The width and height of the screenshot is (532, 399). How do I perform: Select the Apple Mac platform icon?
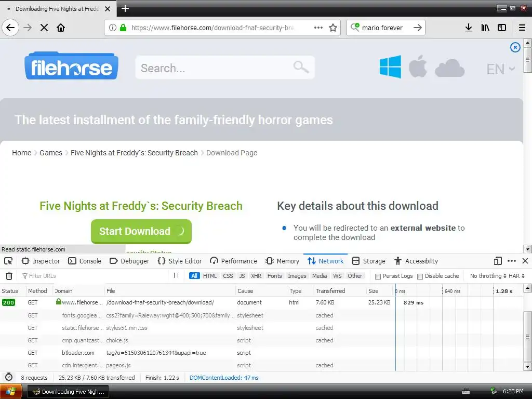[x=418, y=66]
